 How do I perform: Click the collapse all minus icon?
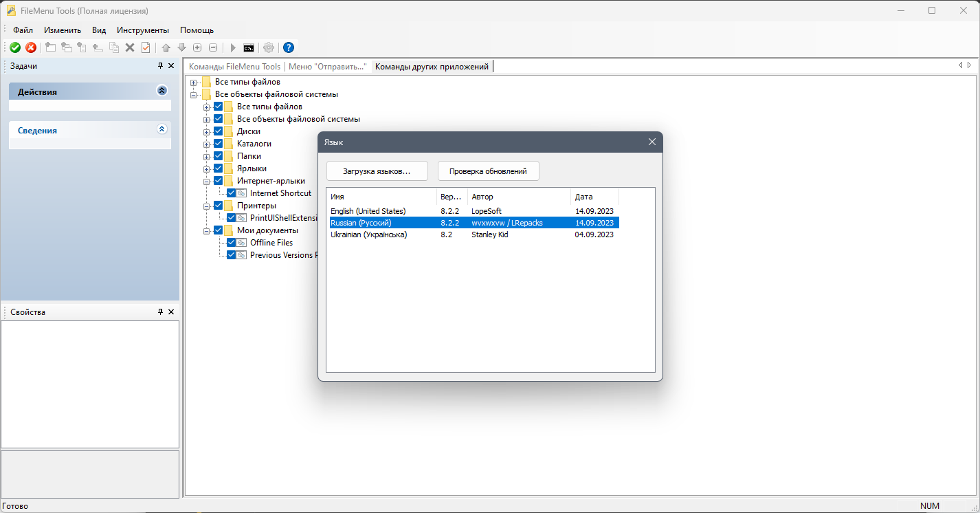pyautogui.click(x=213, y=47)
